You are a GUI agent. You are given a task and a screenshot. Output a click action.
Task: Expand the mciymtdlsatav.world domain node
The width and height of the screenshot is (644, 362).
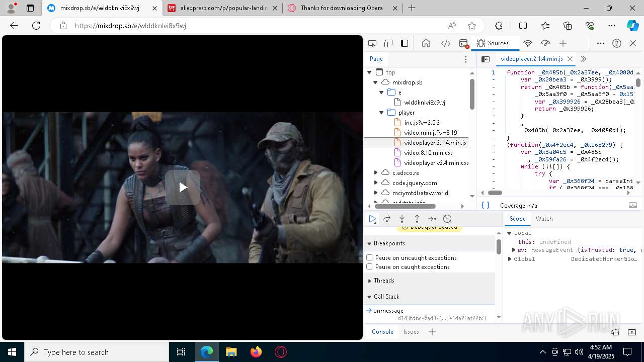coord(375,193)
